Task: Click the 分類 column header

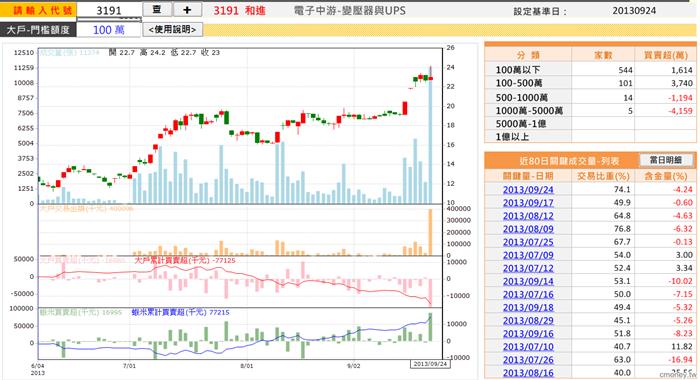Action: click(528, 55)
